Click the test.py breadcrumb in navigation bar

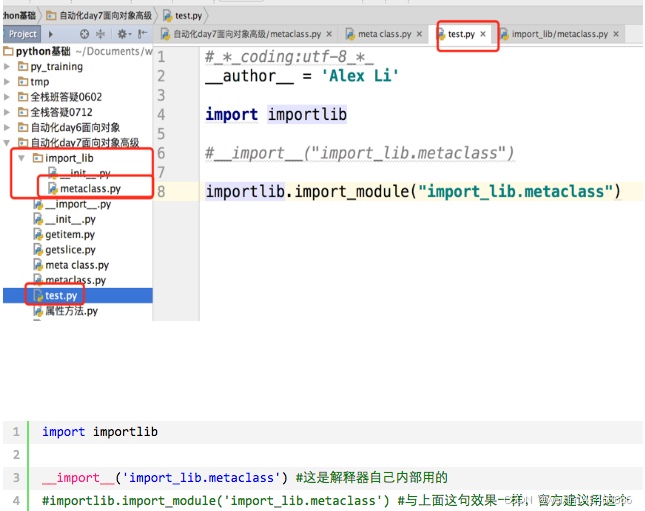click(x=183, y=16)
